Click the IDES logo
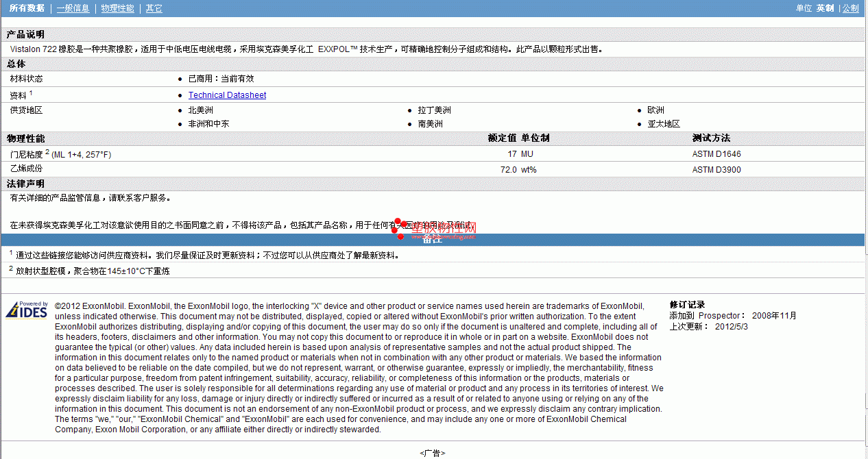Viewport: 868px width, 459px height. tap(27, 310)
